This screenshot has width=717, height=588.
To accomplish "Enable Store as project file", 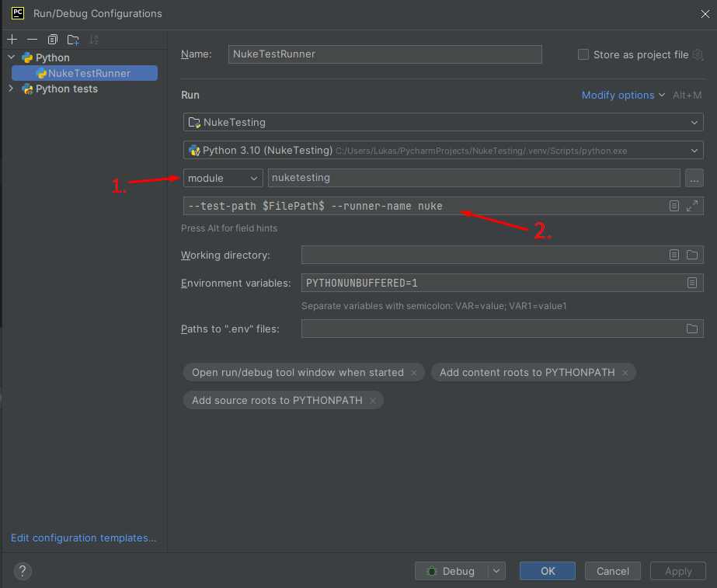I will (x=583, y=54).
